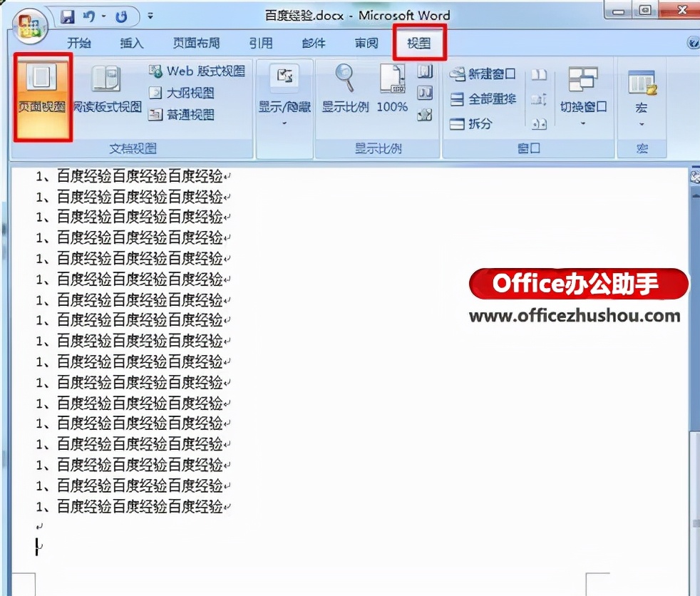
Task: Undo the last action in the quick access toolbar
Action: (x=88, y=17)
